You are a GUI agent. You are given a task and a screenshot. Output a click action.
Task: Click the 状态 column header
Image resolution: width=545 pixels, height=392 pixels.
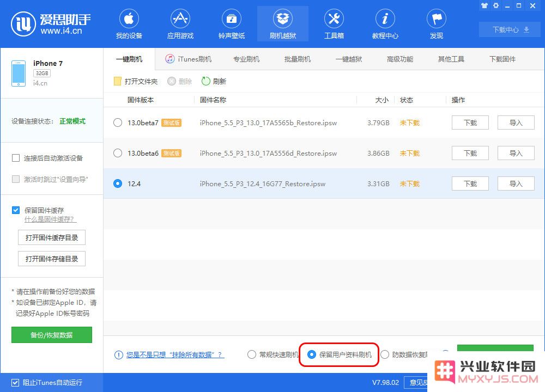(407, 100)
